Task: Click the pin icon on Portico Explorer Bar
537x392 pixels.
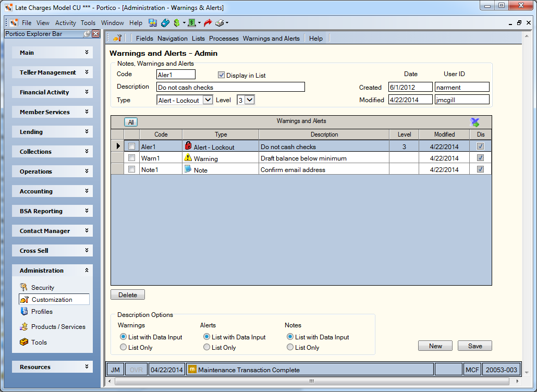Action: pyautogui.click(x=88, y=33)
